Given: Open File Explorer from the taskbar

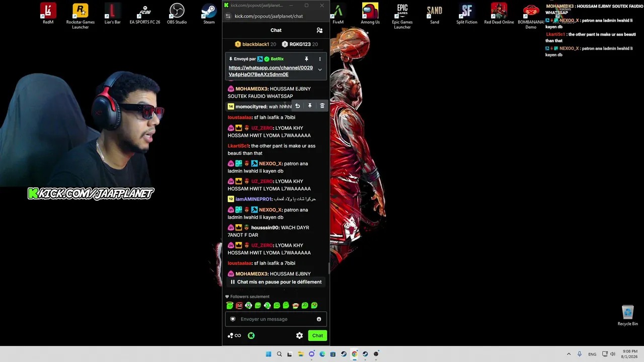Looking at the screenshot, I should (x=300, y=354).
